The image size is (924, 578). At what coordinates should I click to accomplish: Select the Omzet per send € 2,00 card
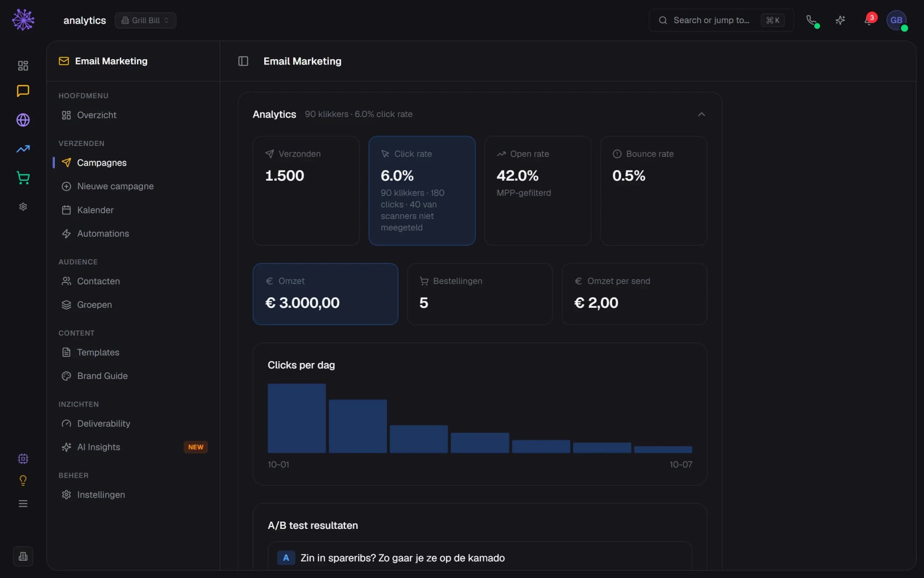click(634, 294)
